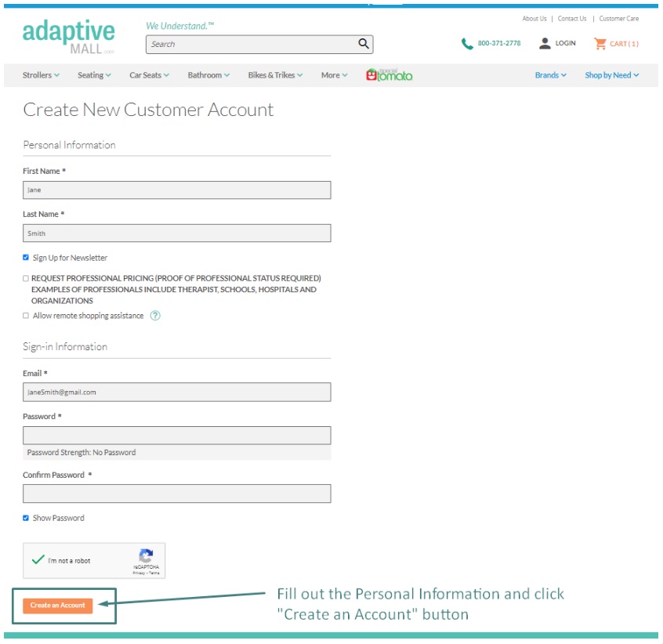The height and width of the screenshot is (644, 663).
Task: Open the shopping cart icon
Action: pos(600,44)
